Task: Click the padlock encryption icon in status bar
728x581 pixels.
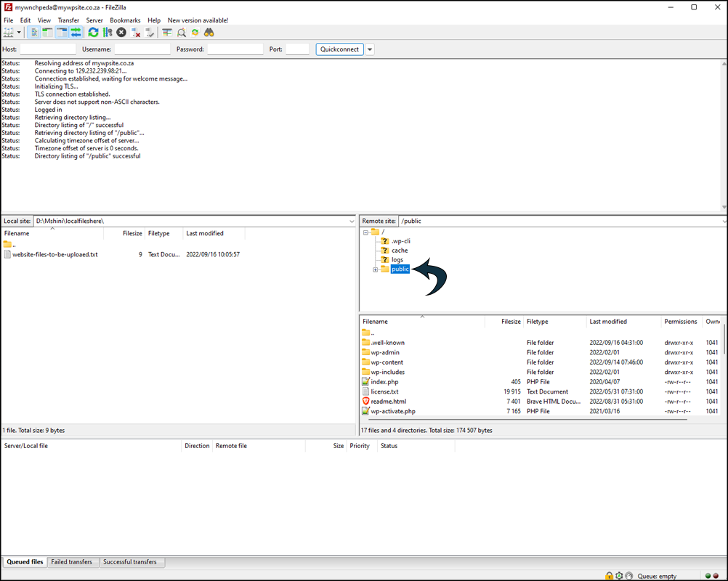Action: 609,576
